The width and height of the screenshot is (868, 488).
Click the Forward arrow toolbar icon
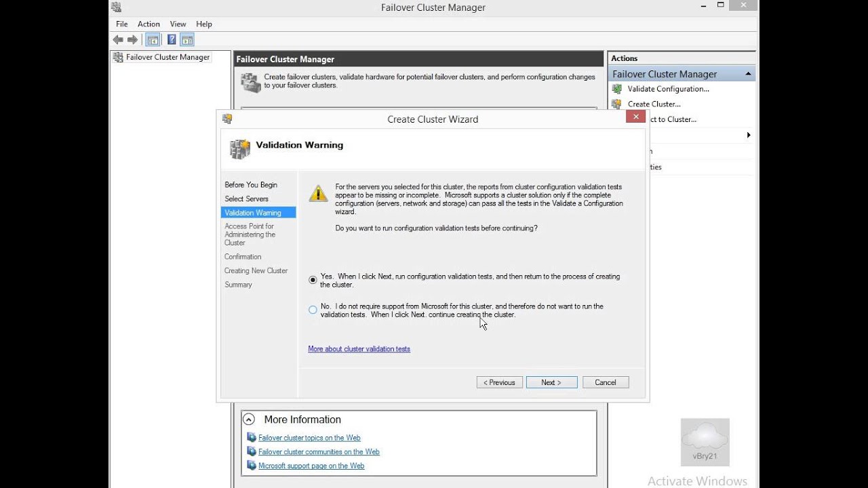click(133, 40)
